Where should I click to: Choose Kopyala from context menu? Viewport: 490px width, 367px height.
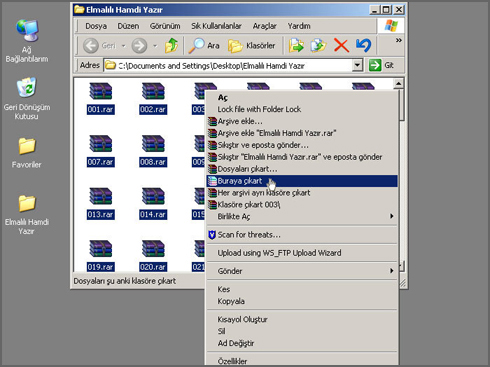(302, 301)
